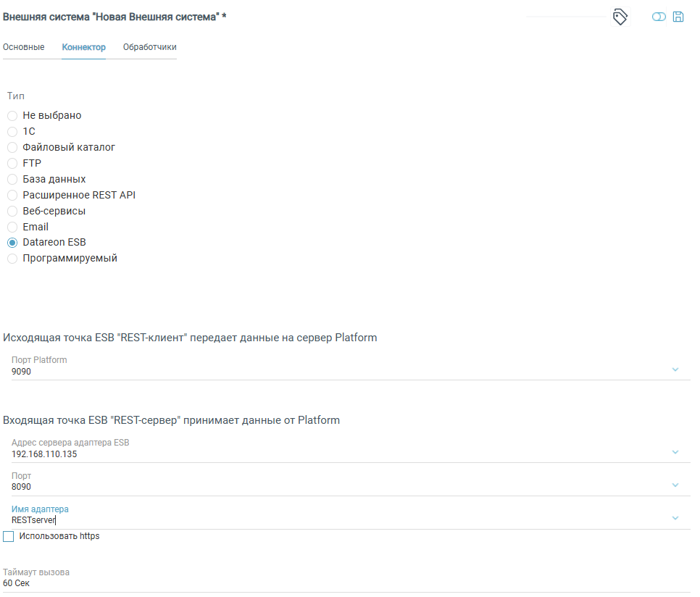
Task: Click the save diskette icon
Action: coord(678,17)
